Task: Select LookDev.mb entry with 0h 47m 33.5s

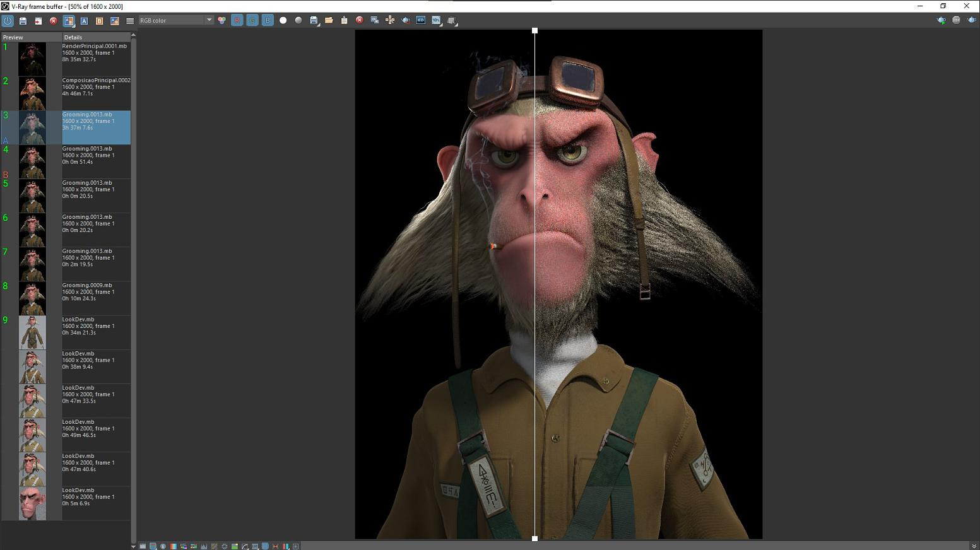Action: (66, 401)
